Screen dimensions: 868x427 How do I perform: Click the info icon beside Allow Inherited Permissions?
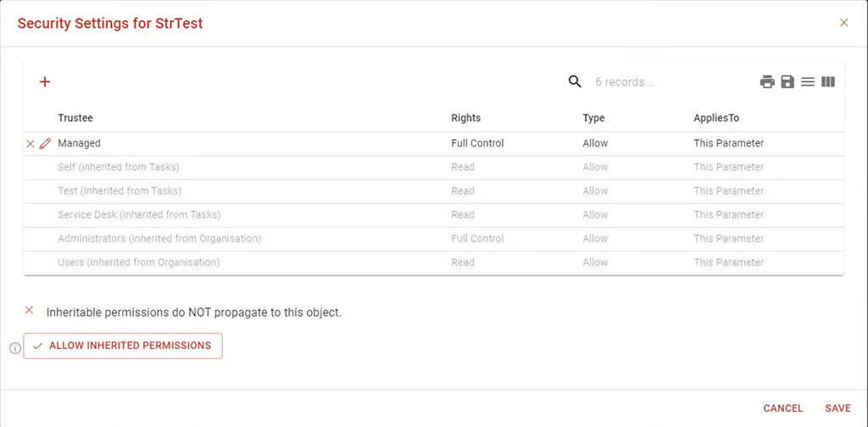pos(15,348)
